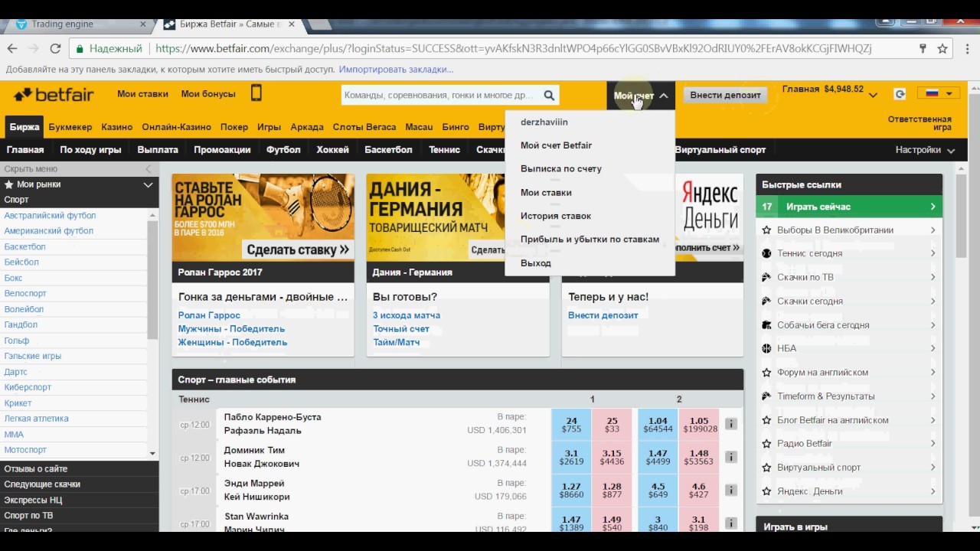Switch to the Покер tab
This screenshot has height=551, width=980.
click(x=234, y=127)
